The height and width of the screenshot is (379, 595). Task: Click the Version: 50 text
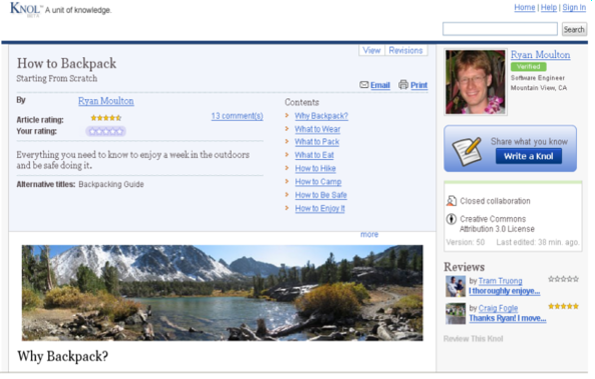[465, 242]
